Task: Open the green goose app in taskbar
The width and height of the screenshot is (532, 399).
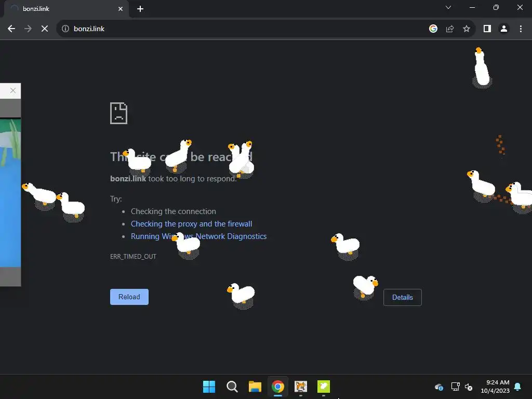Action: tap(323, 387)
